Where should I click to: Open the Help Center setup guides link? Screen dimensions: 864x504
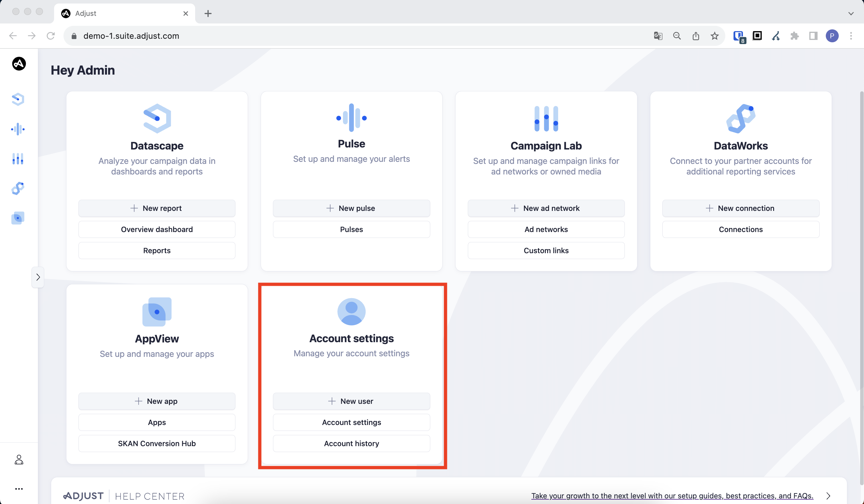tap(672, 496)
